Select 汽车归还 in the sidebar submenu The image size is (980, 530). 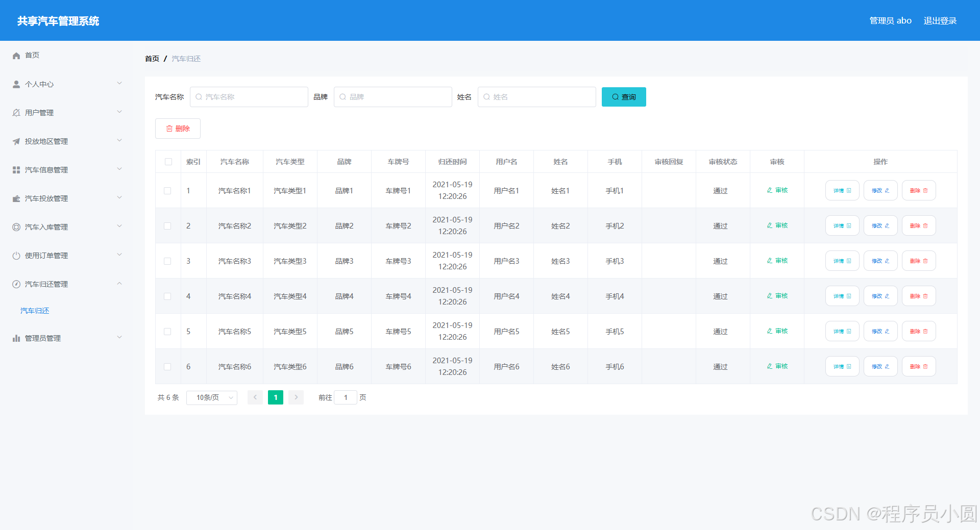[x=34, y=310]
